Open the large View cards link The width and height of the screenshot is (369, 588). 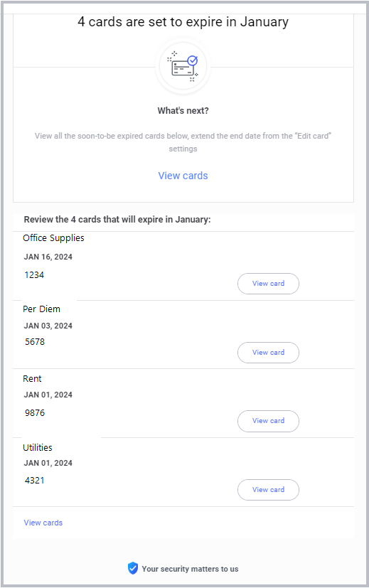[x=183, y=176]
